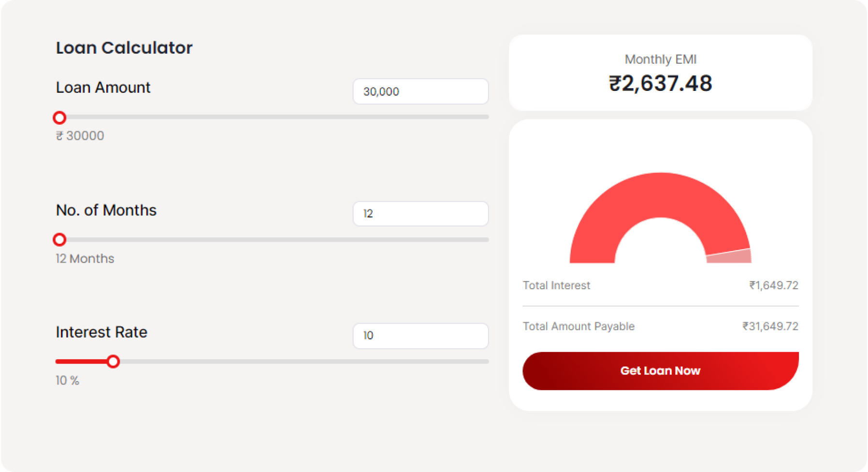Click the light pink chart segment

click(730, 256)
